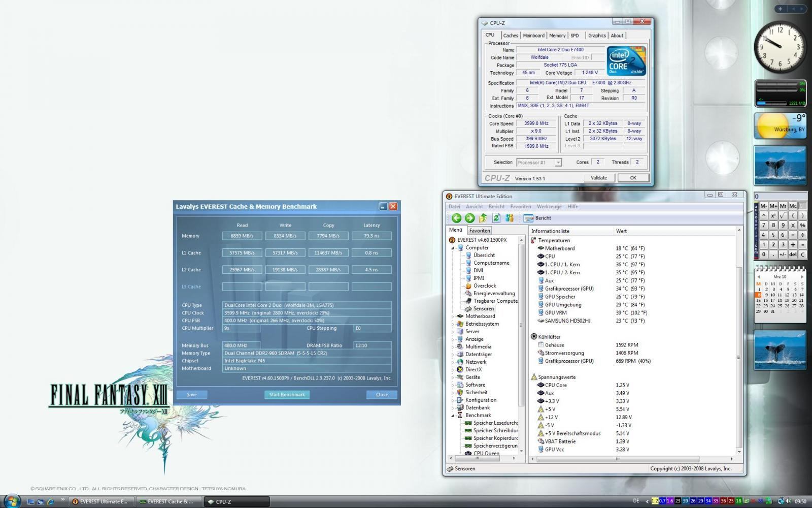Click the Würzburg weather gadget
This screenshot has height=508, width=812.
tap(781, 126)
